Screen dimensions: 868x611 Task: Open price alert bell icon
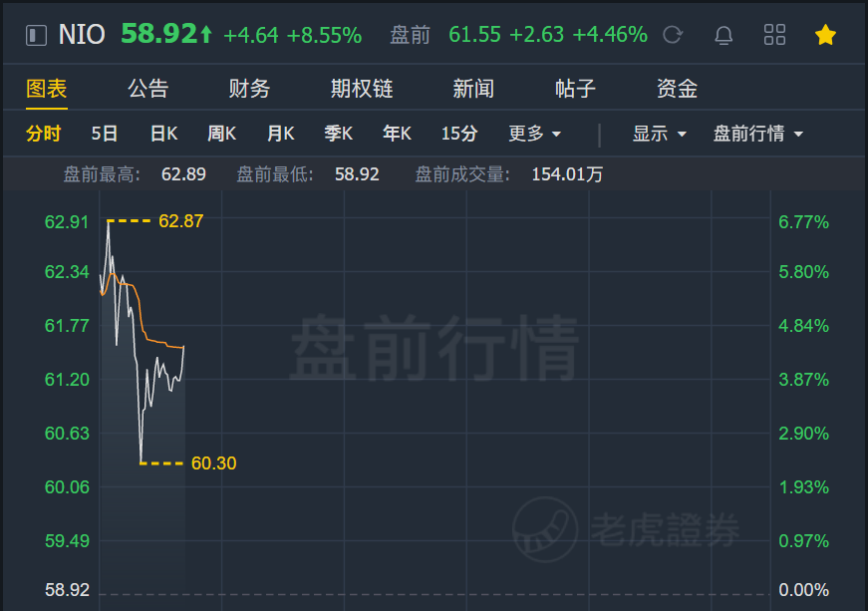(724, 35)
